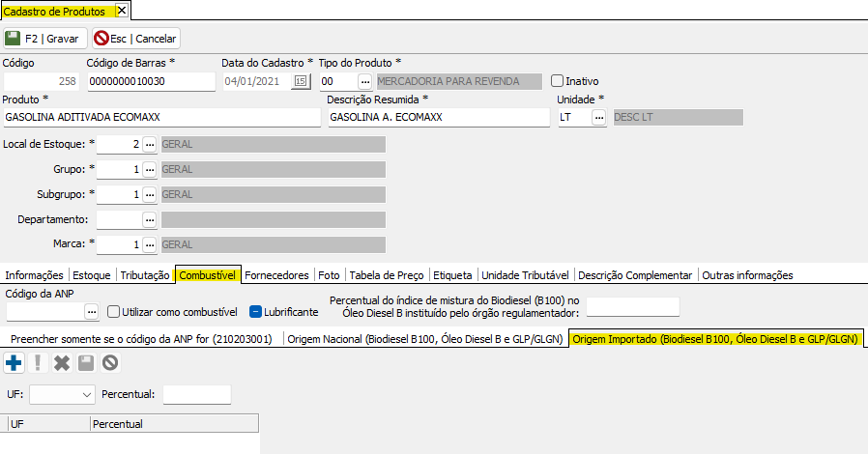Viewport: 868px width, 454px height.
Task: Click the exclamation mark edit icon
Action: (38, 363)
